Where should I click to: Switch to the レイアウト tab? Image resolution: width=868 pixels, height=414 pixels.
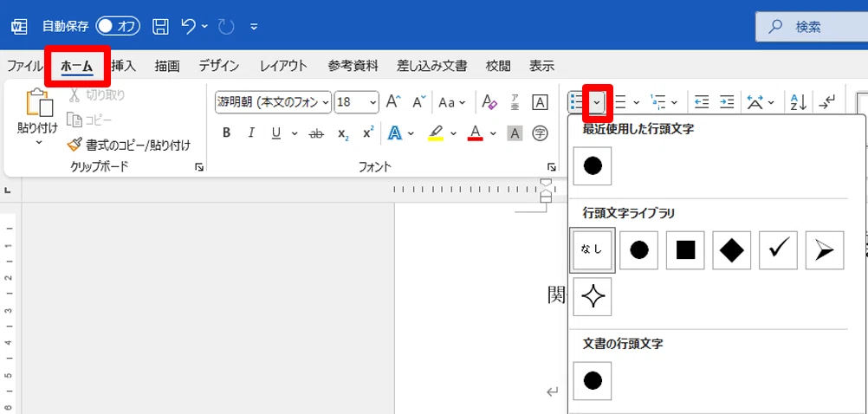283,66
